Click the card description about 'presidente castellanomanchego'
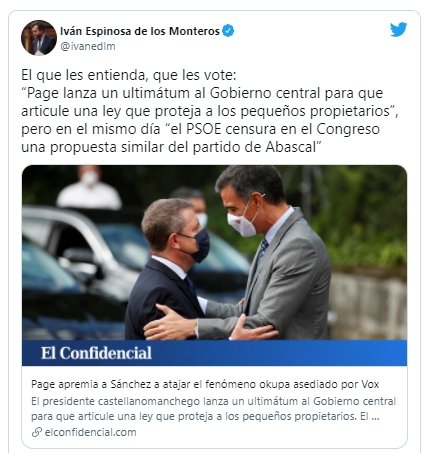This screenshot has width=429, height=453. pyautogui.click(x=213, y=409)
